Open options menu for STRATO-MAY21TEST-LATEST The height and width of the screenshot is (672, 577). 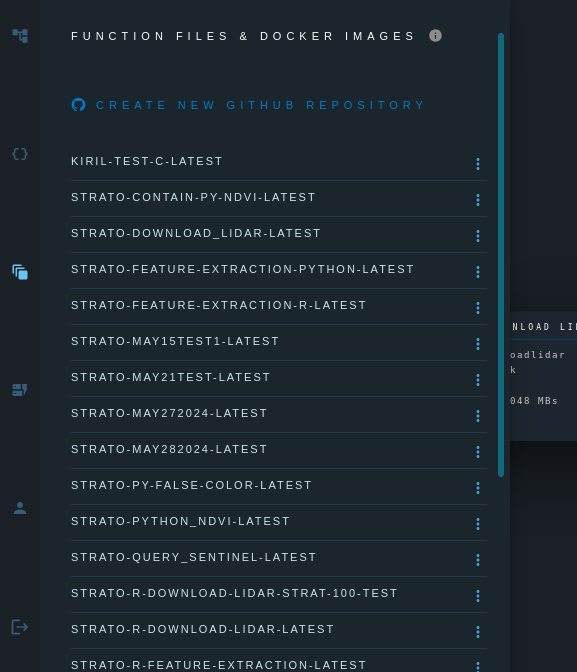(478, 380)
